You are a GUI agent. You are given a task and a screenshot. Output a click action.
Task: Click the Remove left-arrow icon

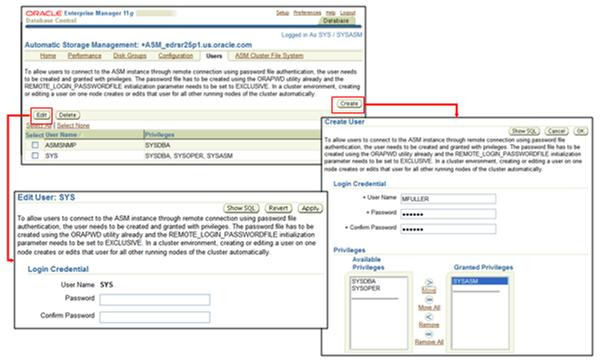(429, 317)
